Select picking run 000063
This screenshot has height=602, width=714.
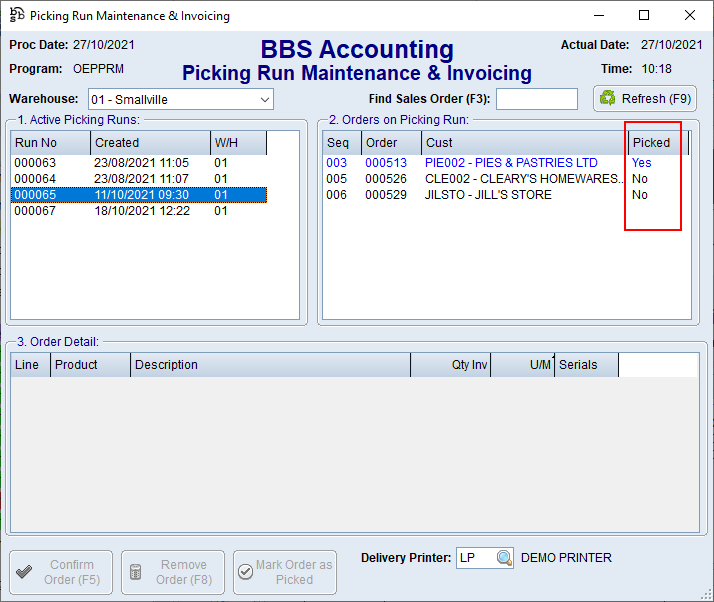(36, 163)
